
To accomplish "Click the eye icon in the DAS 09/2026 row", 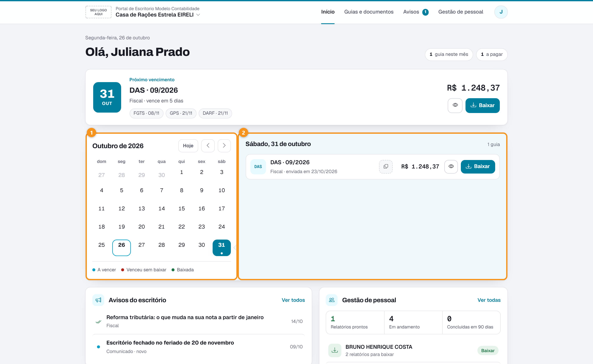I will click(x=451, y=167).
